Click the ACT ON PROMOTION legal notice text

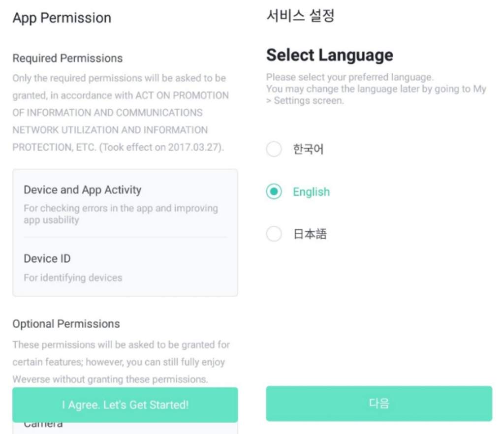tap(120, 113)
